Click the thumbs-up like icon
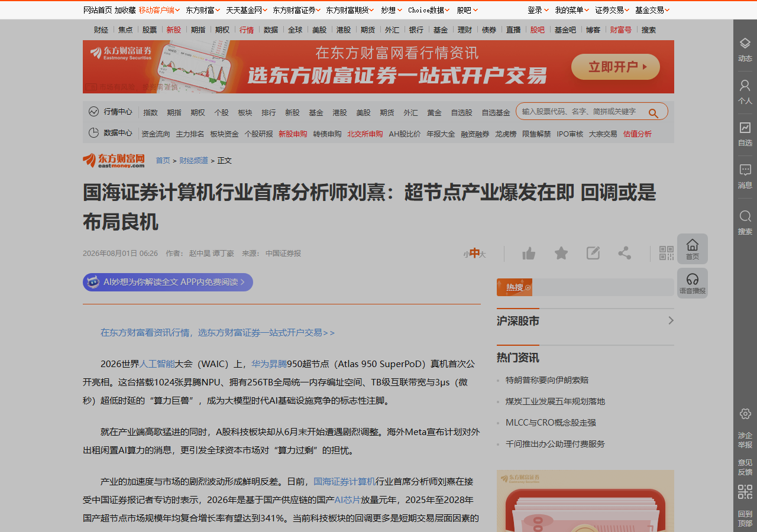Screen dimensions: 757x532 pos(529,254)
